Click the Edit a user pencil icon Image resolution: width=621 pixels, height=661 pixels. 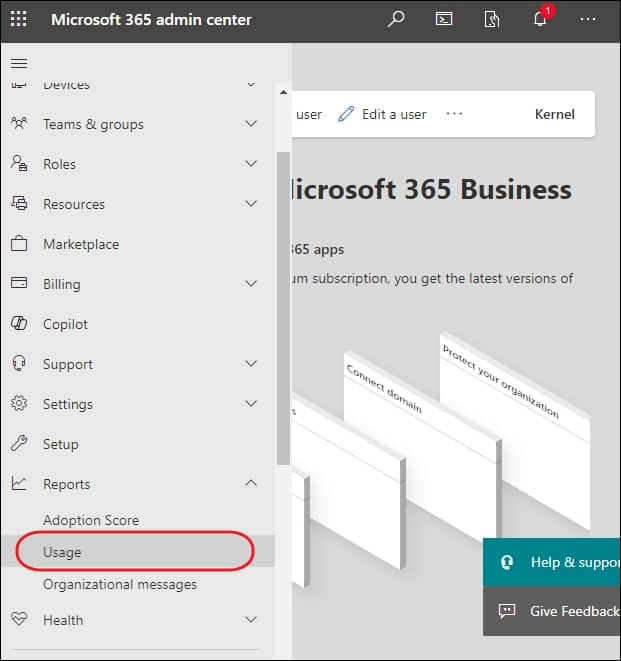click(x=346, y=114)
